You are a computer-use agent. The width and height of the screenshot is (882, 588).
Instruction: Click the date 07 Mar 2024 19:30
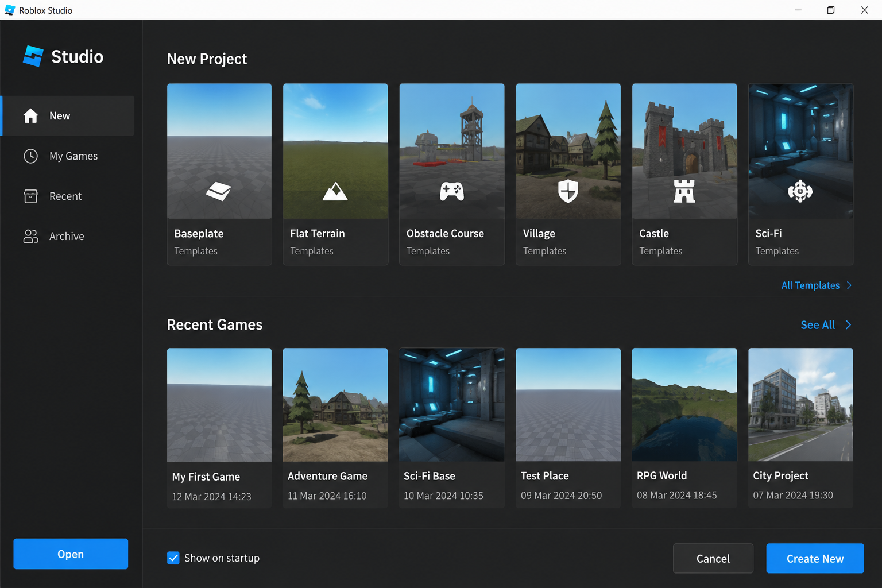(793, 495)
